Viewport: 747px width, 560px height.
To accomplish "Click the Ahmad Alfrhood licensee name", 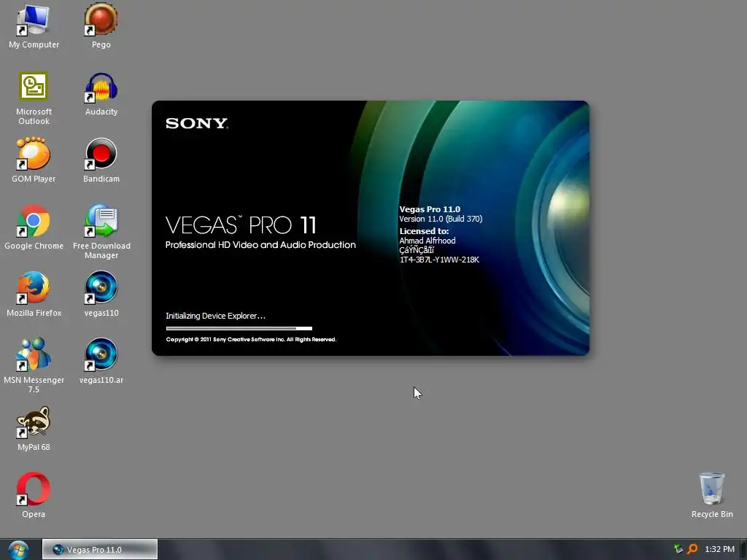I will tap(427, 241).
